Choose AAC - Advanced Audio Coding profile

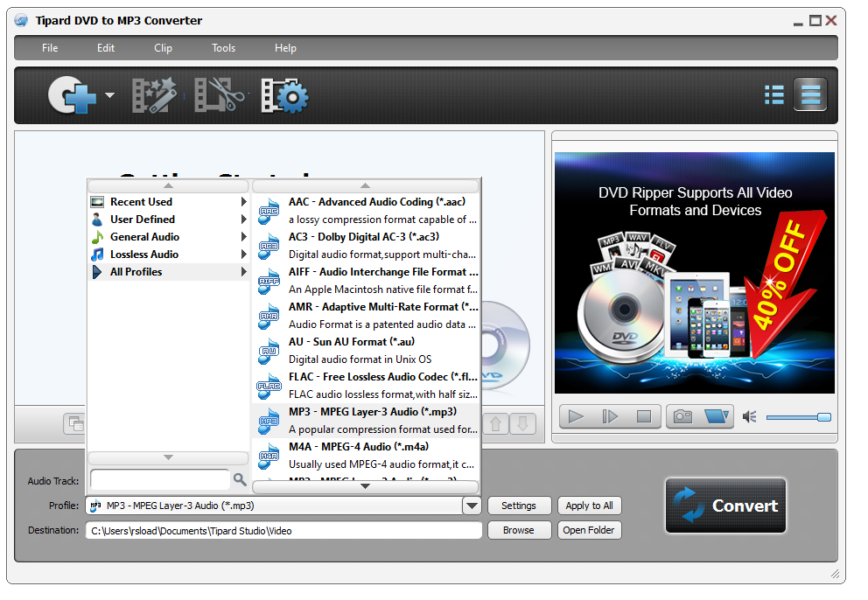click(366, 211)
